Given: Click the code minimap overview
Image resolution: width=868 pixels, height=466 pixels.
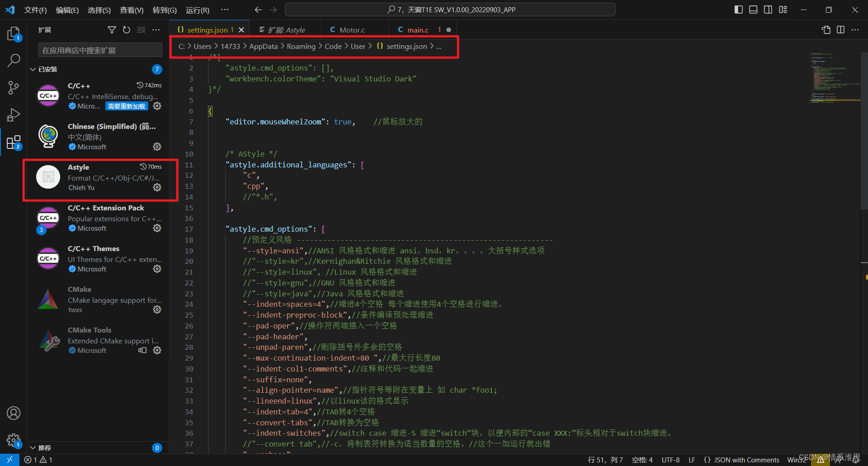Looking at the screenshot, I should (x=835, y=78).
